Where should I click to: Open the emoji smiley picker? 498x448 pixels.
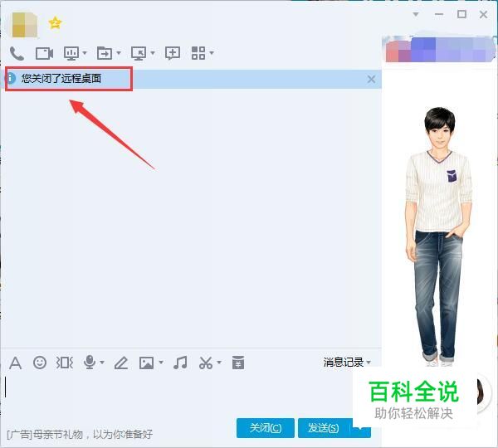click(40, 363)
